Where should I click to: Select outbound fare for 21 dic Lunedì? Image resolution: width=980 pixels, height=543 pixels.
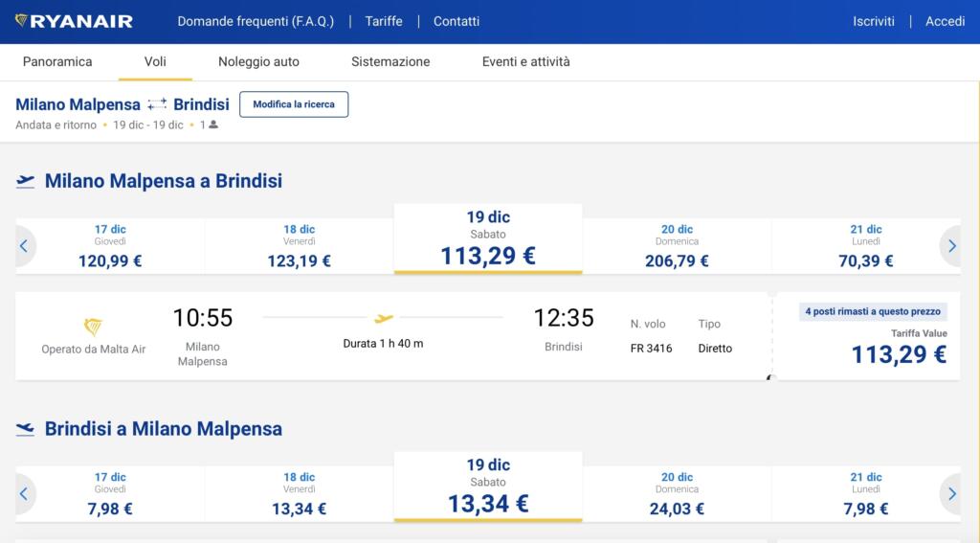(x=865, y=246)
